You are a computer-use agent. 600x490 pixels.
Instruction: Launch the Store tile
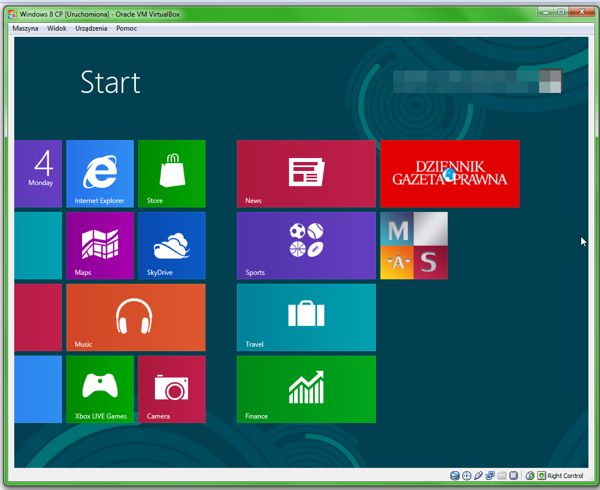[172, 174]
